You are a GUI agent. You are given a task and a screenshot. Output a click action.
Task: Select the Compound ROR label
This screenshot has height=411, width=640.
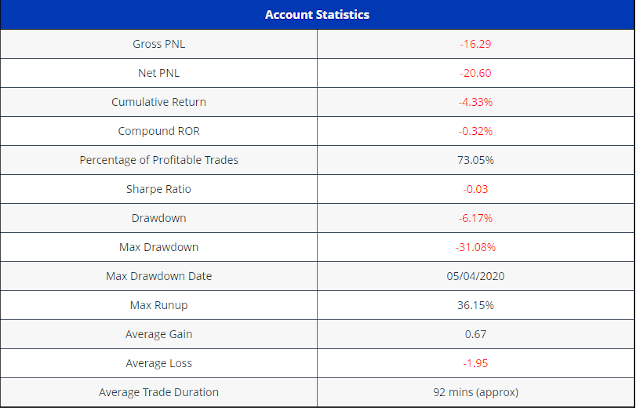tap(159, 131)
